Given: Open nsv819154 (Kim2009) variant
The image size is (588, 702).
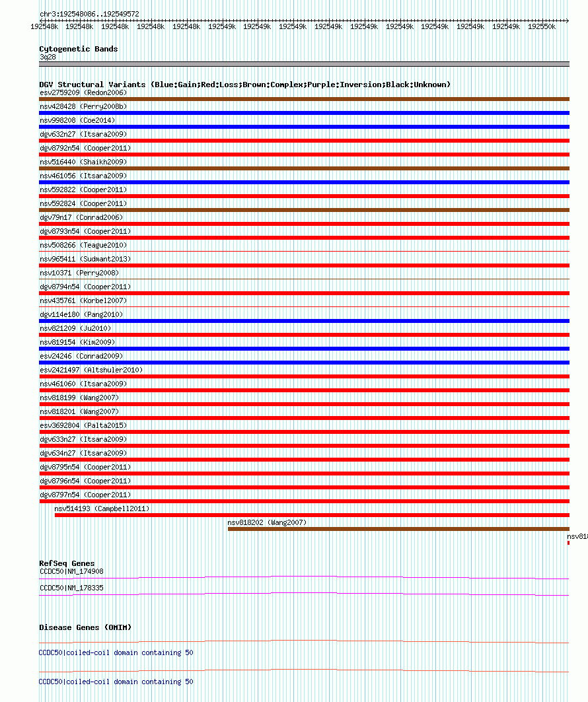Looking at the screenshot, I should [x=77, y=343].
